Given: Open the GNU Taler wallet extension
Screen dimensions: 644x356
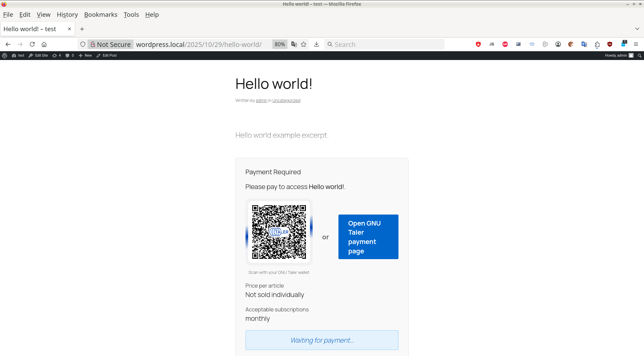Looking at the screenshot, I should coord(532,44).
